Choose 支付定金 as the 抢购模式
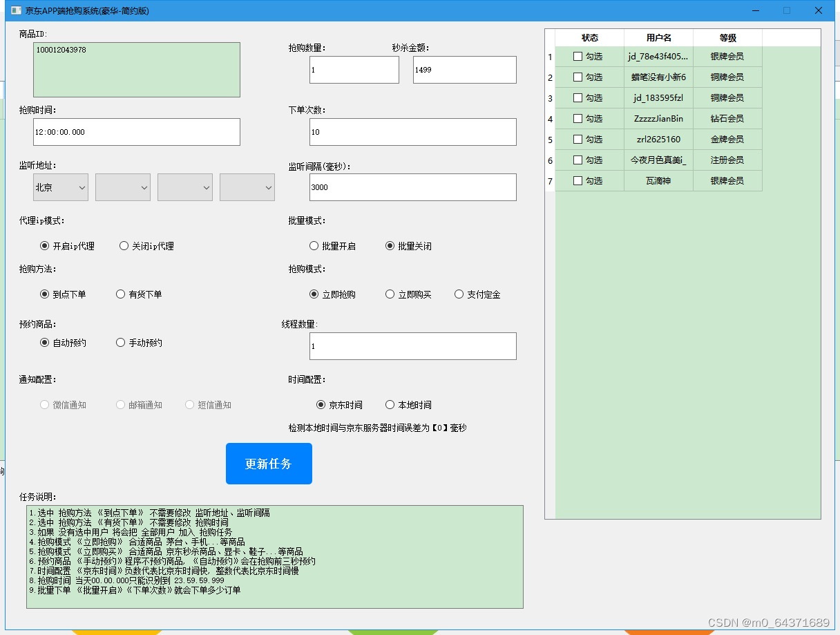Screen dimensions: 840x635 (459, 294)
